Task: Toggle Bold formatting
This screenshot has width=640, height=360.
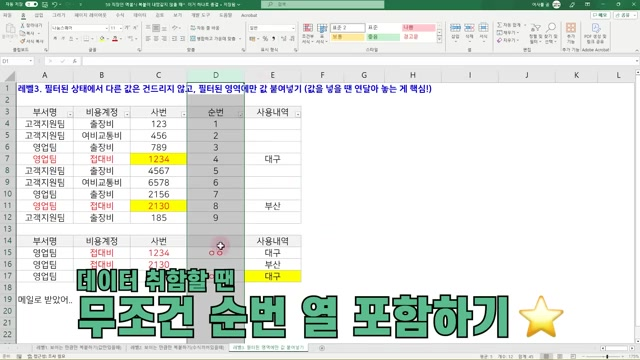Action: (55, 39)
